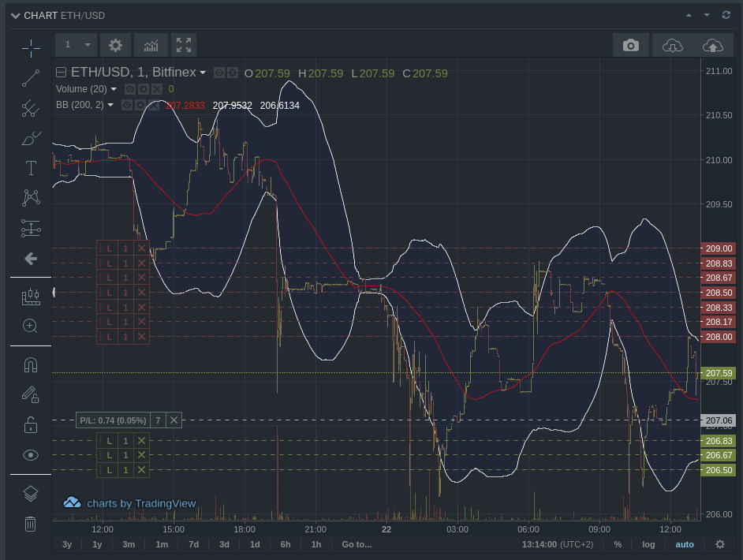Close the P/L position with X
Screen dimensions: 743x560
pyautogui.click(x=174, y=420)
